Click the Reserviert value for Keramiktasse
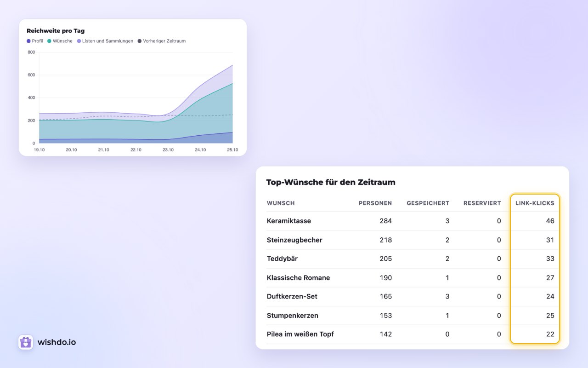This screenshot has height=368, width=588. click(499, 221)
